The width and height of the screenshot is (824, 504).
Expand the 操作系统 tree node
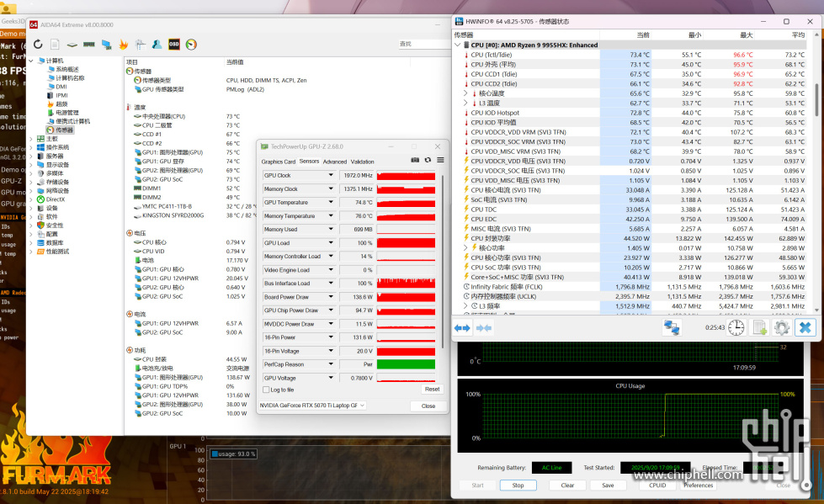(31, 147)
